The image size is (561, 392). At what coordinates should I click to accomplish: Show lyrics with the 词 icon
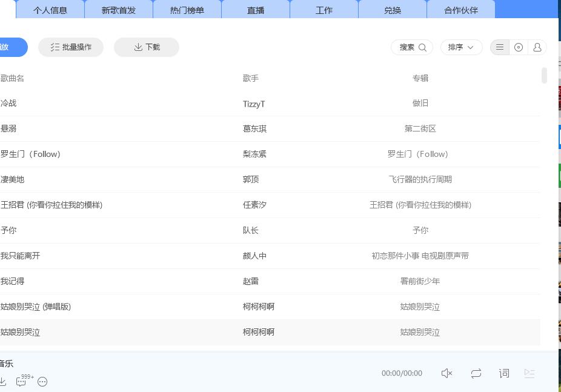[x=504, y=373]
